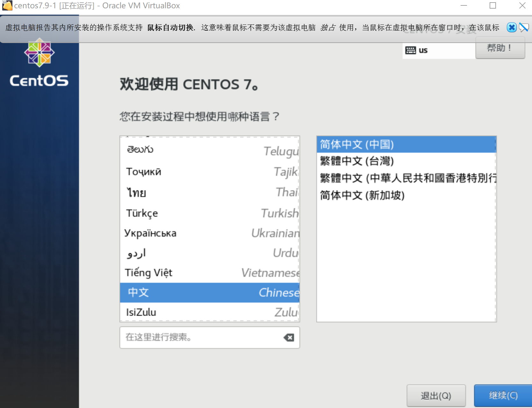The height and width of the screenshot is (408, 532).
Task: Select the highlighted 中文 Chinese entry
Action: point(191,292)
